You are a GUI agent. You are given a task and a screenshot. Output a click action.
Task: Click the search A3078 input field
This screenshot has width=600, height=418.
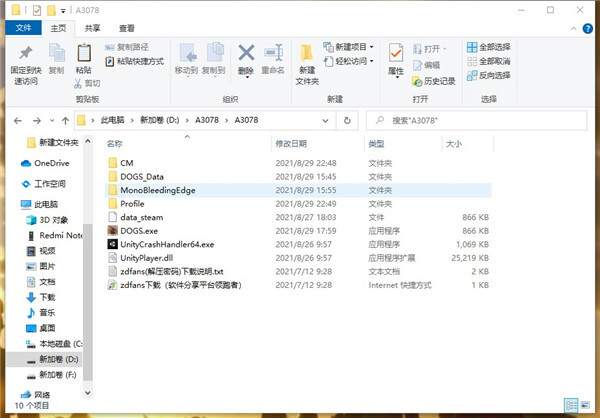click(476, 121)
